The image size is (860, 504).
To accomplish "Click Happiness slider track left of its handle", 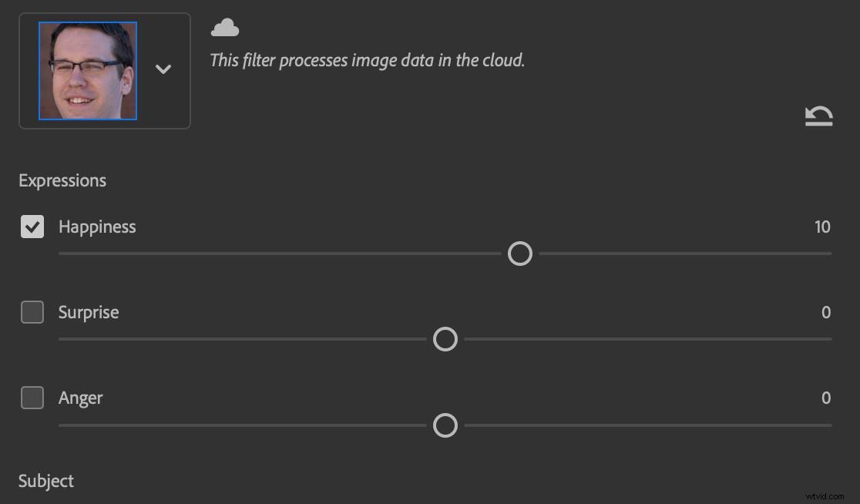I will tap(277, 254).
